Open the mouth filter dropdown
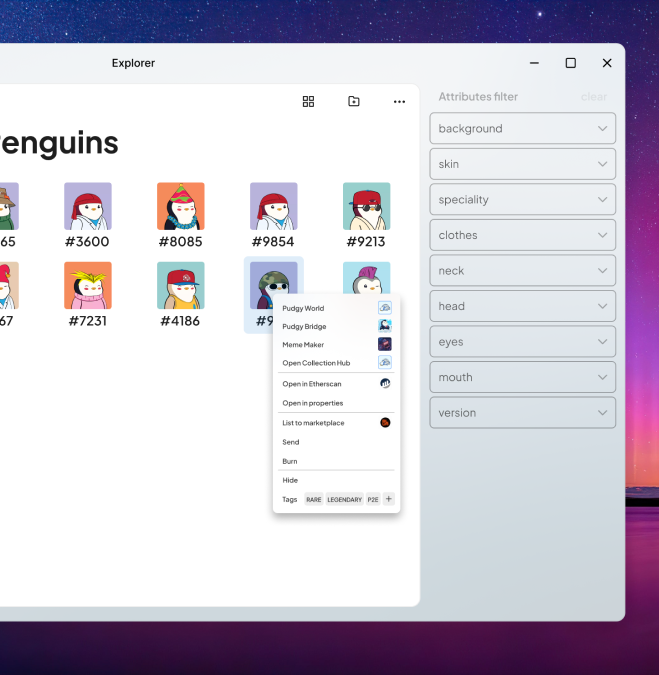The image size is (659, 675). [x=523, y=377]
